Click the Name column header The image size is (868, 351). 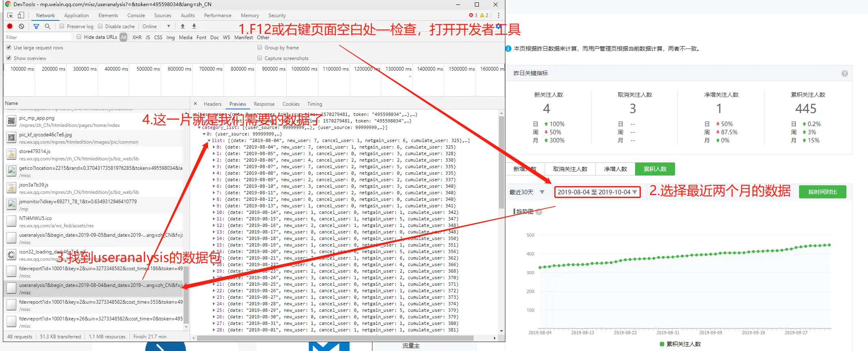[x=96, y=103]
